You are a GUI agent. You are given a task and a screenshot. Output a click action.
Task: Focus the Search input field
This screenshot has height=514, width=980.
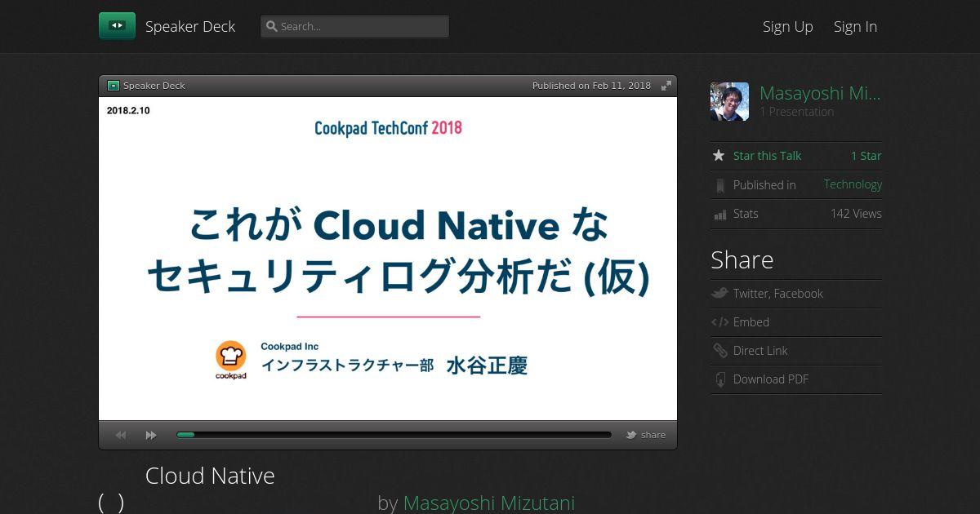[x=354, y=26]
